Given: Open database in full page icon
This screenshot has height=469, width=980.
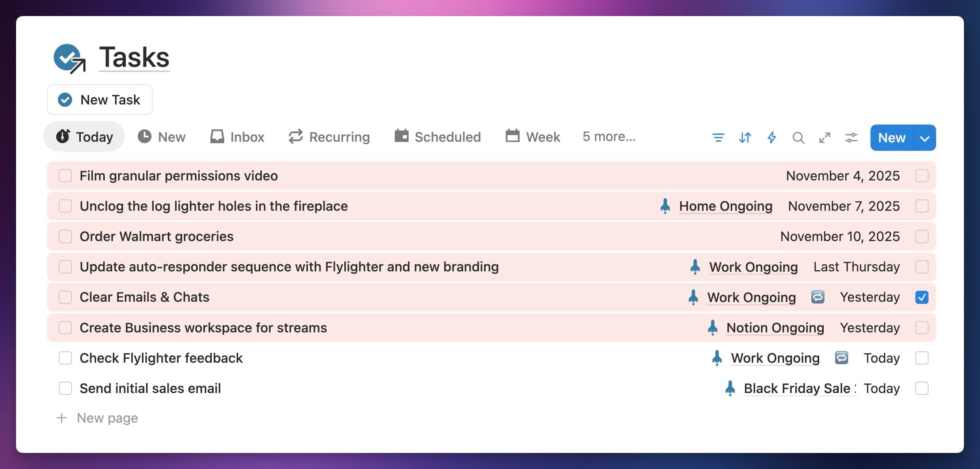Looking at the screenshot, I should (x=824, y=137).
